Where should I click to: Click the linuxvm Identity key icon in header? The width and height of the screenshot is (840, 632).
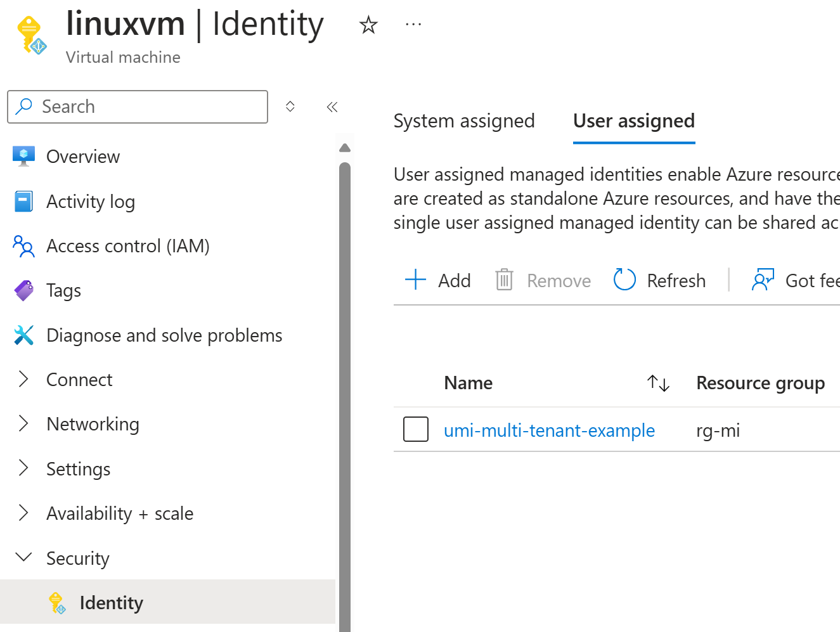[x=32, y=35]
